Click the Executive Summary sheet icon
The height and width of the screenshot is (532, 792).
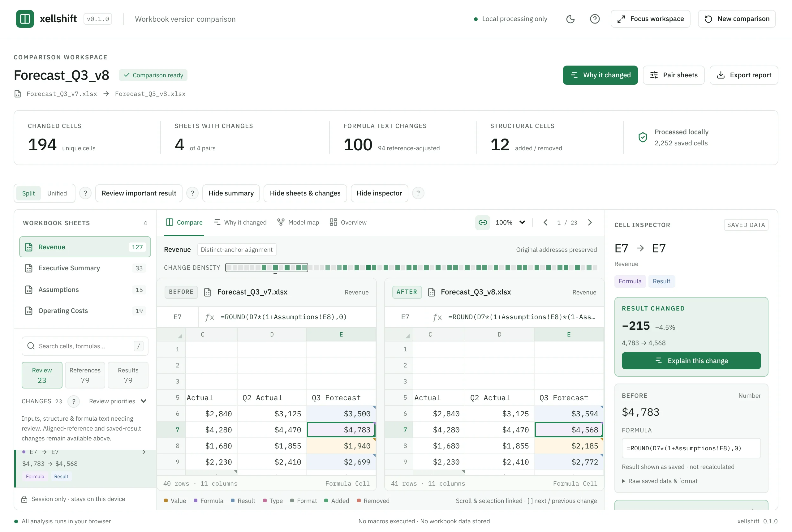29,268
